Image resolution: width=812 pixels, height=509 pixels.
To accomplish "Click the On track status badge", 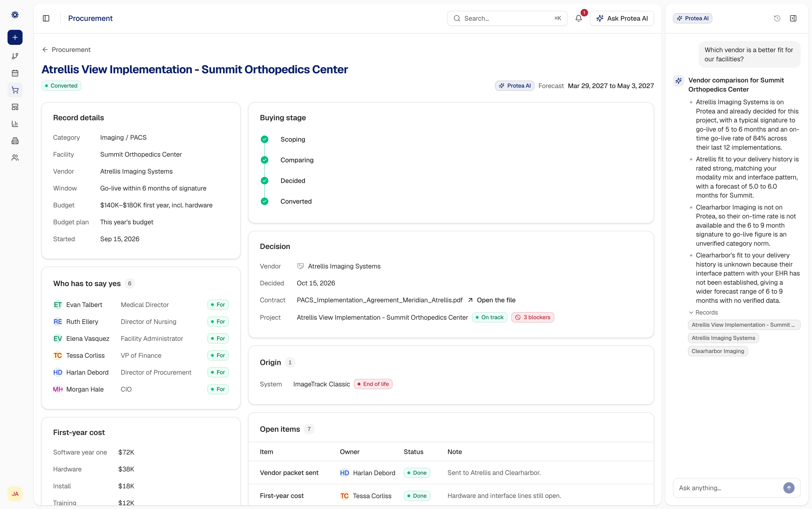I will (489, 318).
